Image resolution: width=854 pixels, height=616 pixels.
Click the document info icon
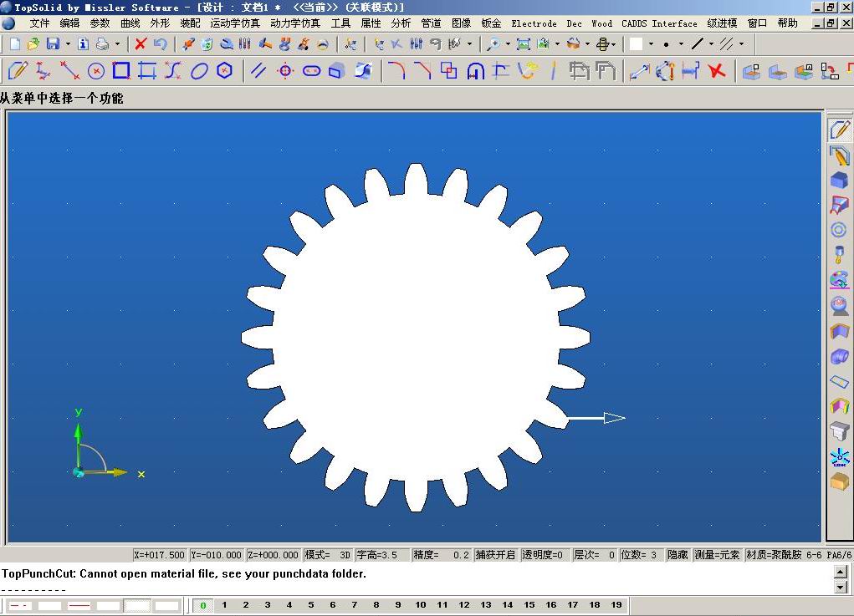pyautogui.click(x=83, y=44)
